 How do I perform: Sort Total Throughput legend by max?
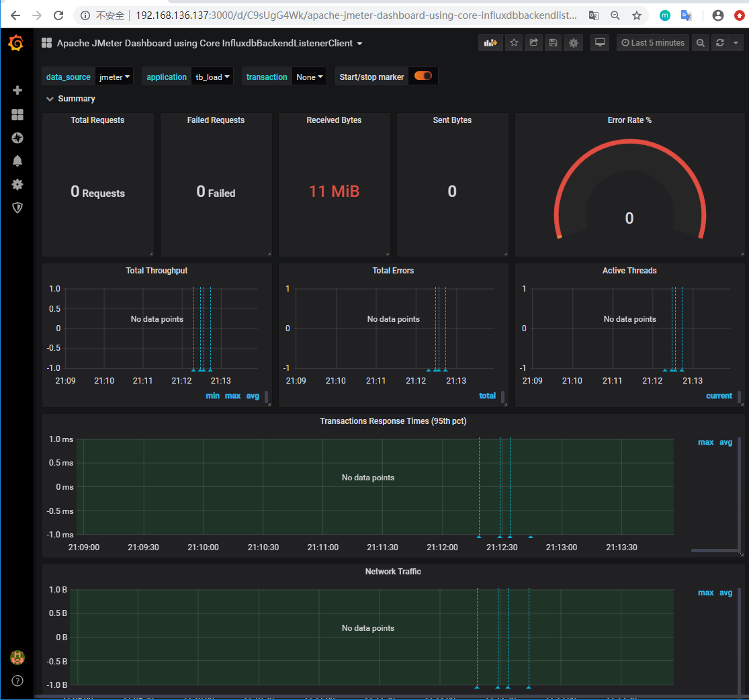232,396
